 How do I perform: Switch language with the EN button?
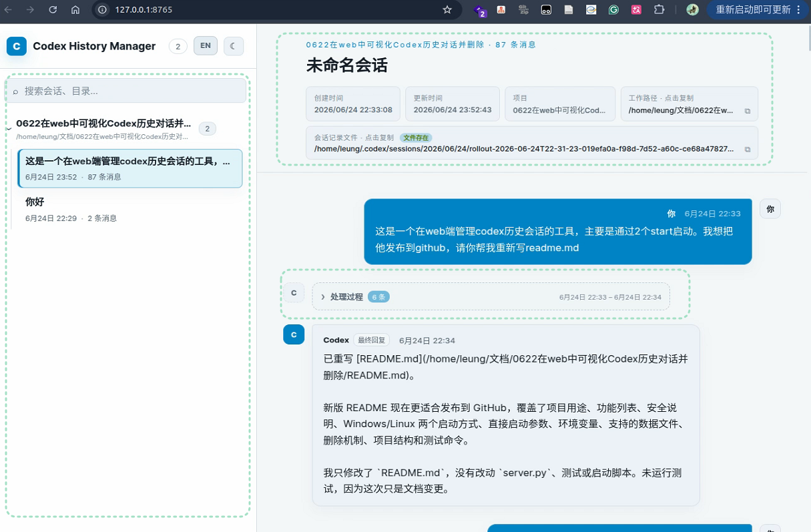[x=206, y=46]
